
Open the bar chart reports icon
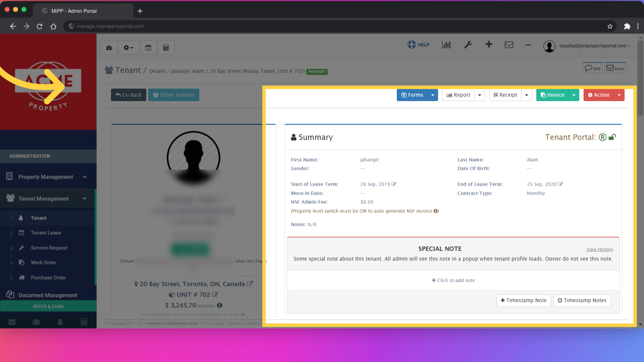pos(446,45)
